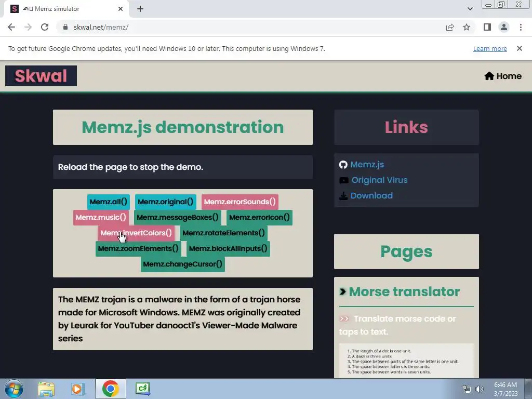Open Chrome three-dot menu
Screen dimensions: 532x399
click(x=521, y=27)
